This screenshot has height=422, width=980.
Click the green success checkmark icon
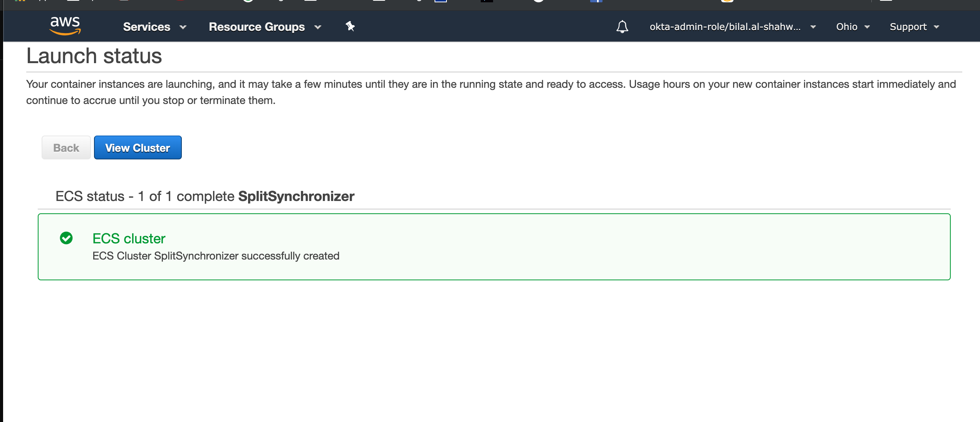tap(66, 238)
